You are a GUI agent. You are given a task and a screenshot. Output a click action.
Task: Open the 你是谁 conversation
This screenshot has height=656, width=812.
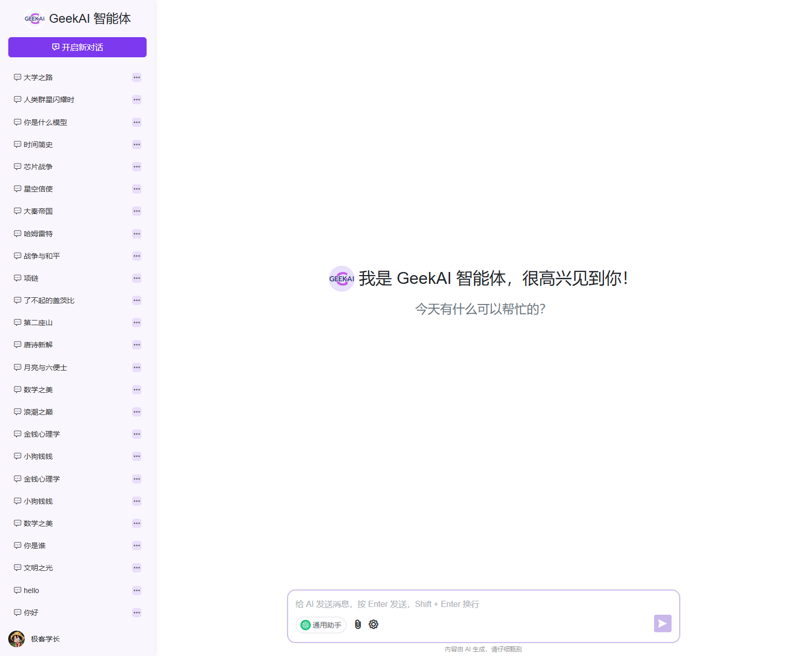click(x=77, y=546)
